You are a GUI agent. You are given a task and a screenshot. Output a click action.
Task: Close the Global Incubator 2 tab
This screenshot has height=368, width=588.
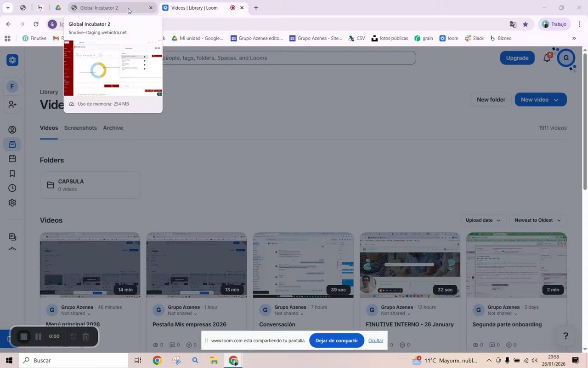point(151,8)
